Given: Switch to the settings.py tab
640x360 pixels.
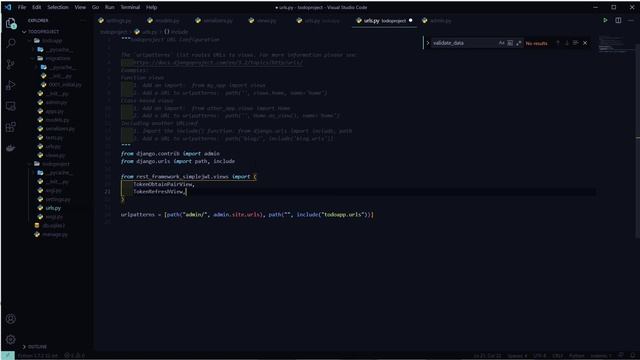Looking at the screenshot, I should coord(115,20).
